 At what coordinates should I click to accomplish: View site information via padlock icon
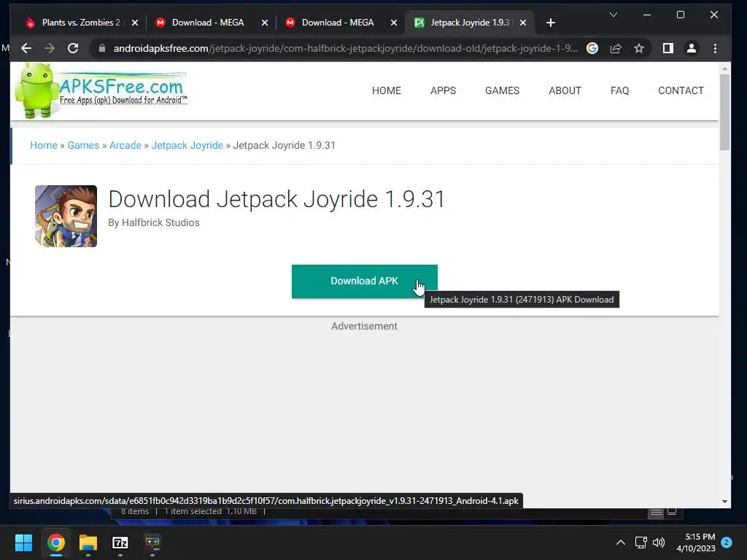pos(102,48)
